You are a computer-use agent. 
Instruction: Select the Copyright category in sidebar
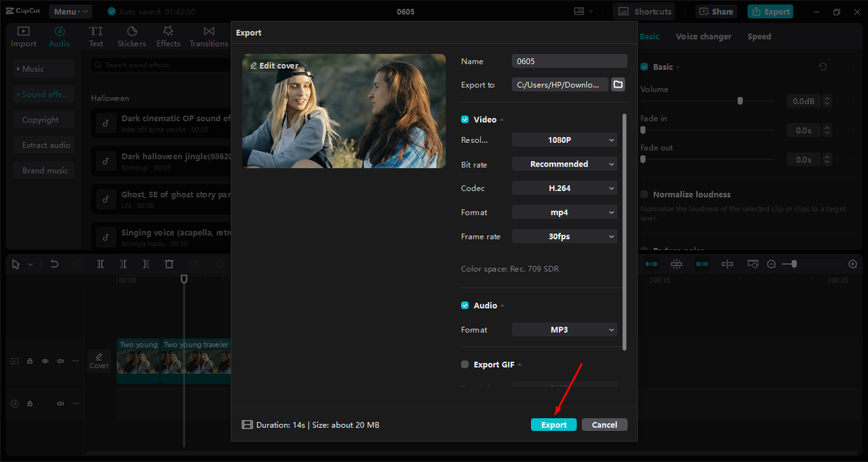[x=43, y=120]
